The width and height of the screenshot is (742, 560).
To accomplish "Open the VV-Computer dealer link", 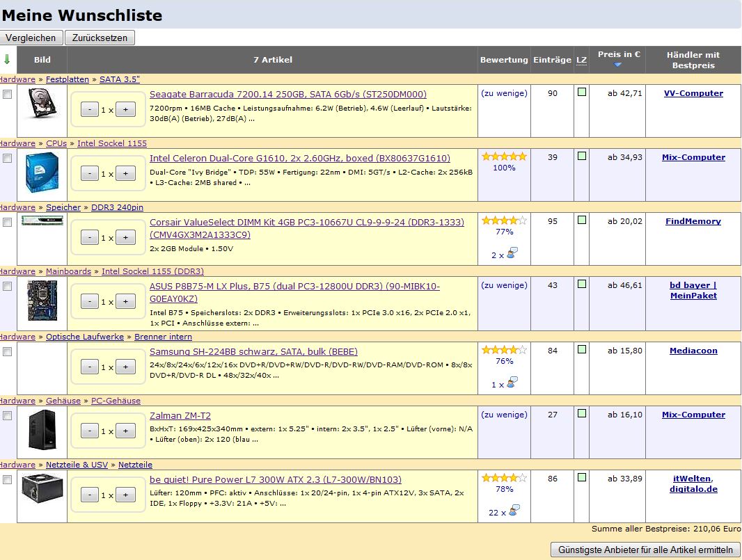I will pos(693,93).
